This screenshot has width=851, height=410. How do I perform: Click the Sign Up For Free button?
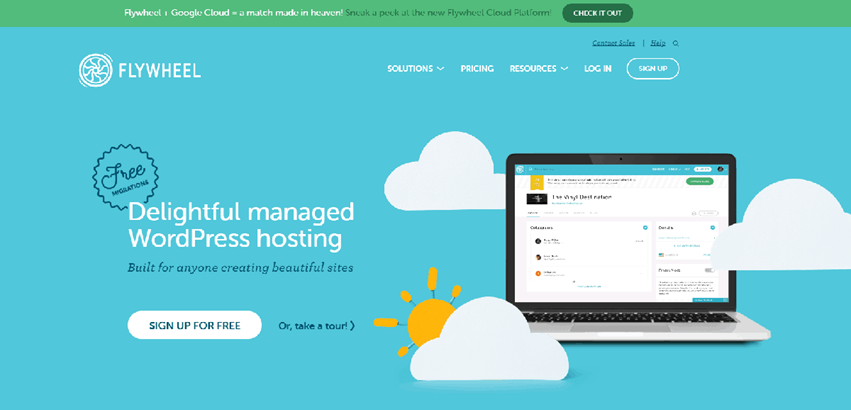[x=194, y=325]
